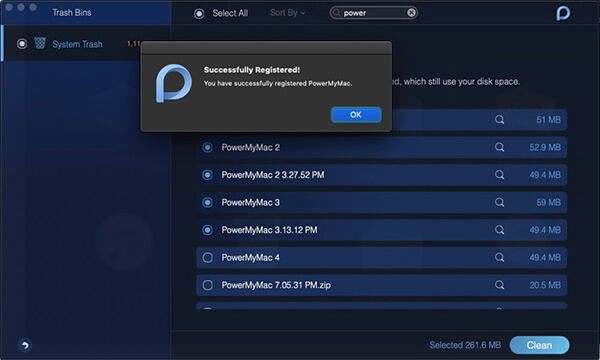600x360 pixels.
Task: Click magnifier icon for PowerMyMac 2 3.27.52 PM
Action: (499, 175)
